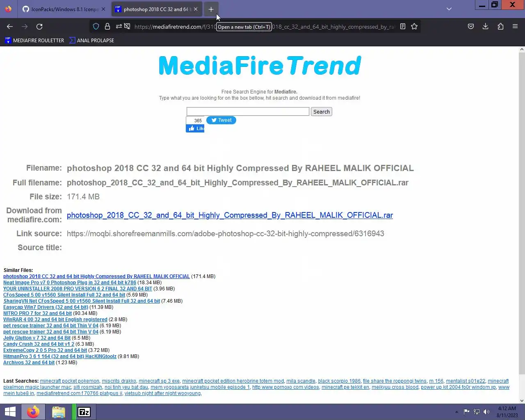Close the IconPacks/Windows 8.1 tab
The image size is (525, 420).
click(103, 9)
